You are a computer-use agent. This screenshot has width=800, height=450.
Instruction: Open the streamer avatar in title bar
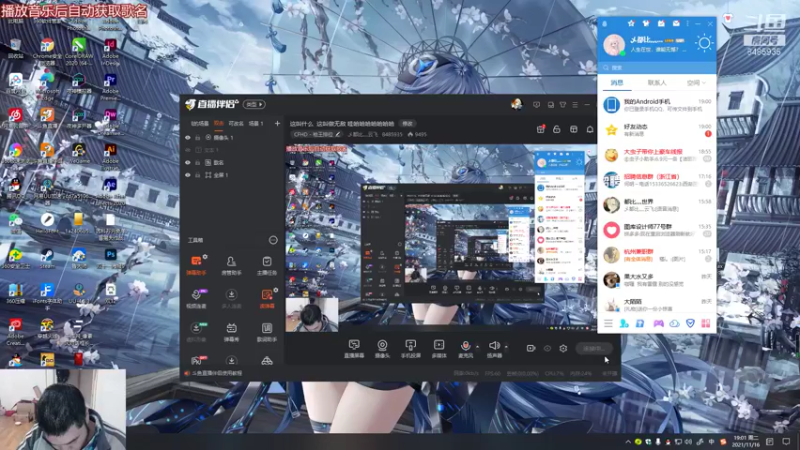[516, 104]
